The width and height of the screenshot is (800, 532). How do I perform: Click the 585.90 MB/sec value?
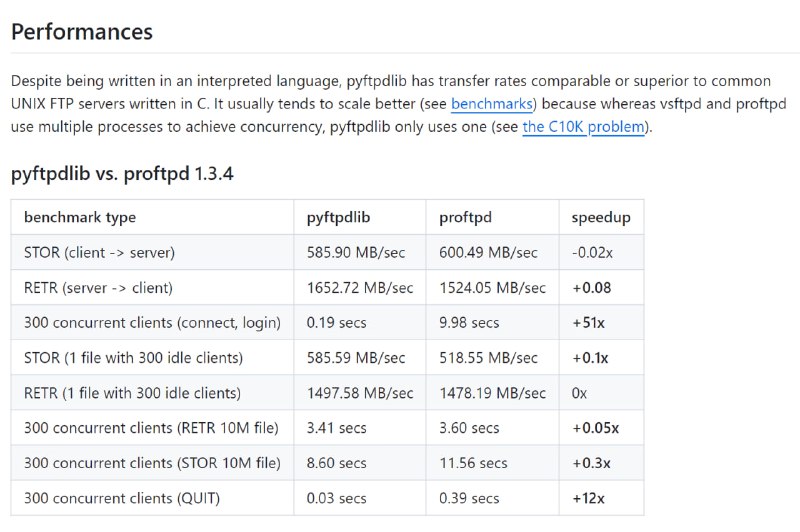click(x=356, y=252)
